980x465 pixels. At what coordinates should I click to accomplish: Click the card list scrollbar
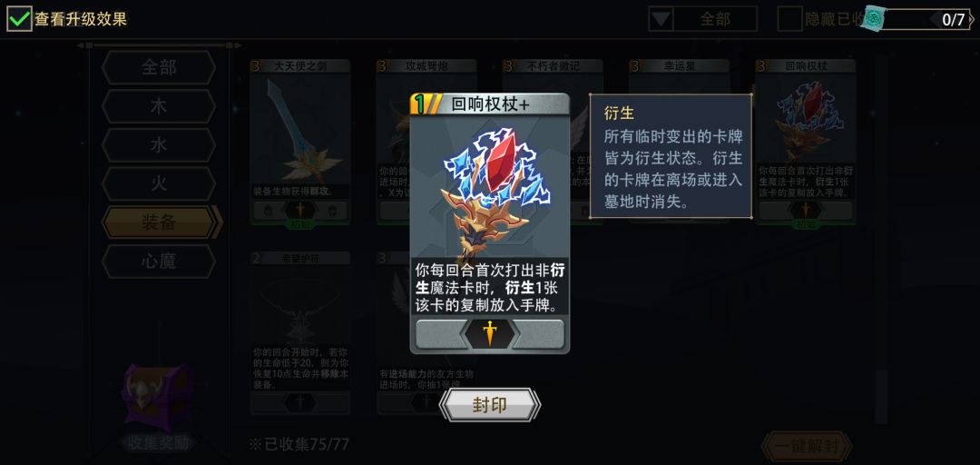880,238
